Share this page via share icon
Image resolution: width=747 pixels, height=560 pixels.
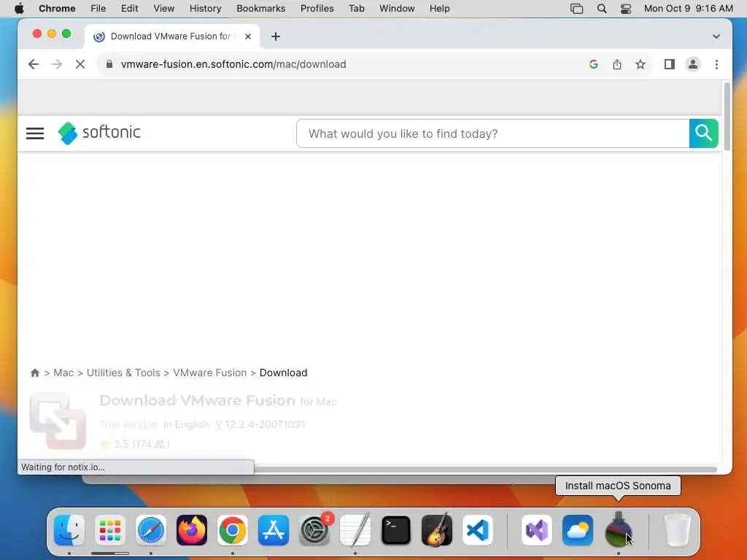tap(617, 64)
